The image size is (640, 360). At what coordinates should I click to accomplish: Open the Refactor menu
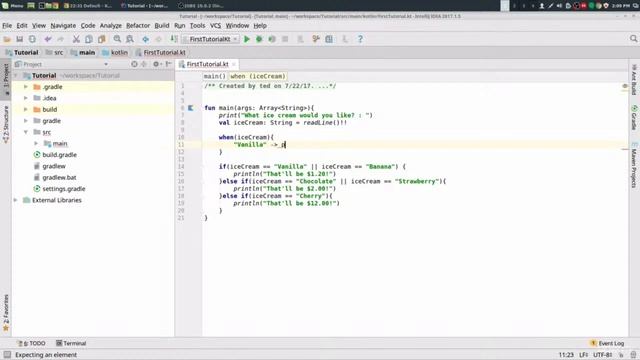click(138, 25)
